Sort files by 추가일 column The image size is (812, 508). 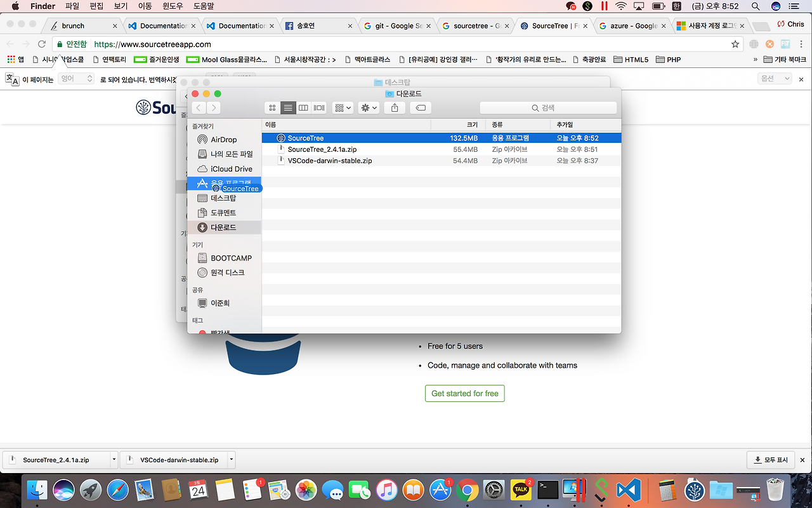[x=586, y=125]
